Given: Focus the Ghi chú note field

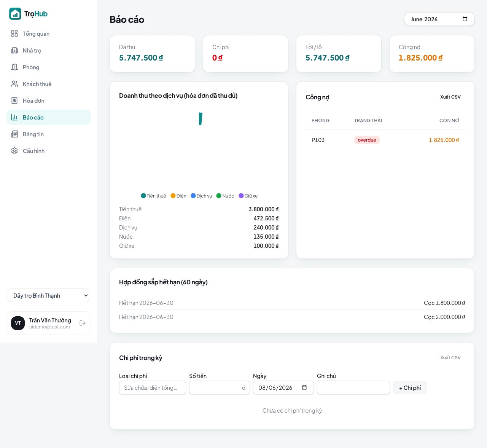Looking at the screenshot, I should tap(353, 387).
